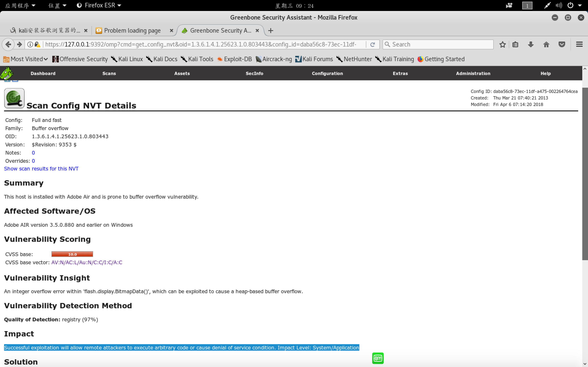
Task: Bookmark this page with star icon
Action: [502, 44]
